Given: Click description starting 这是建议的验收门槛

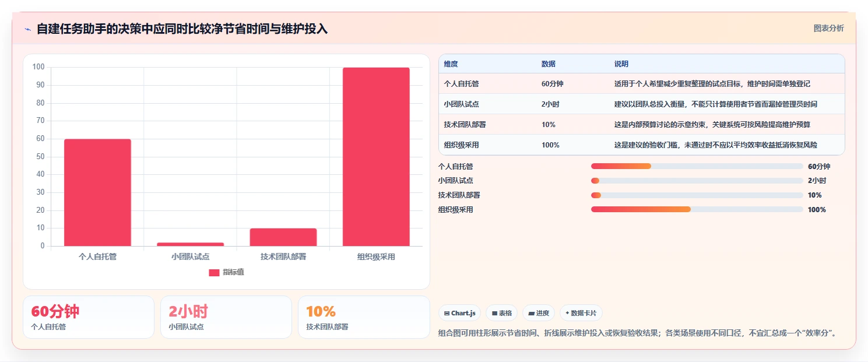Looking at the screenshot, I should point(716,145).
